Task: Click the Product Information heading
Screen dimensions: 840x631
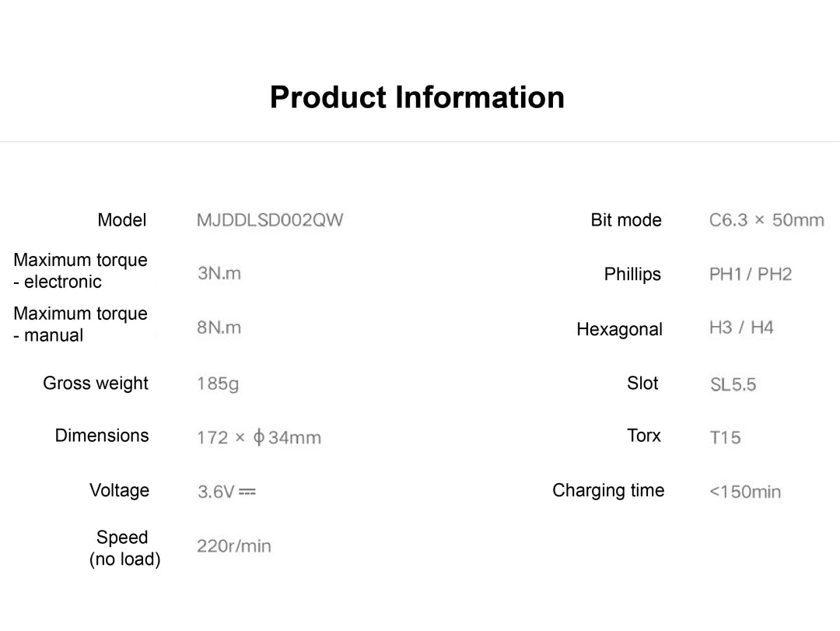Action: point(417,98)
